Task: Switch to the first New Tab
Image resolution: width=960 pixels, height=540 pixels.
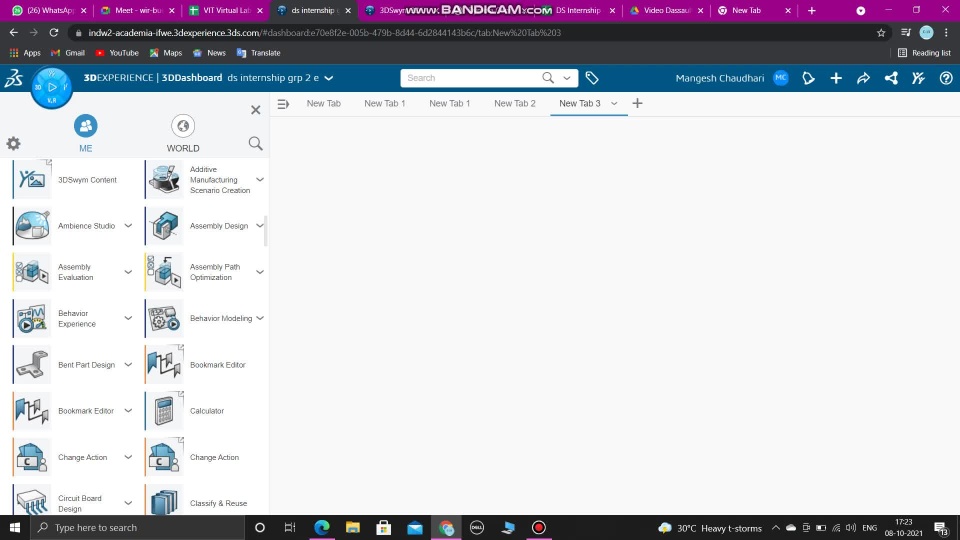Action: 323,103
